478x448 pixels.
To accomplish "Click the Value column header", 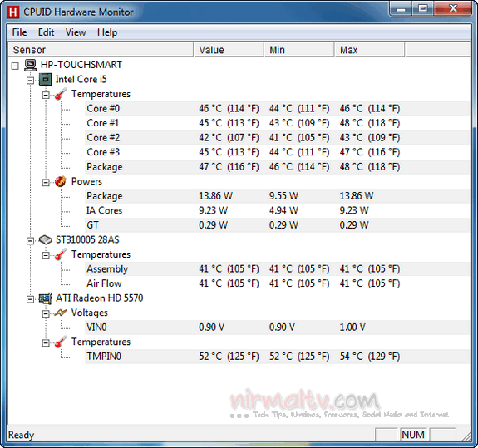I will click(x=229, y=50).
